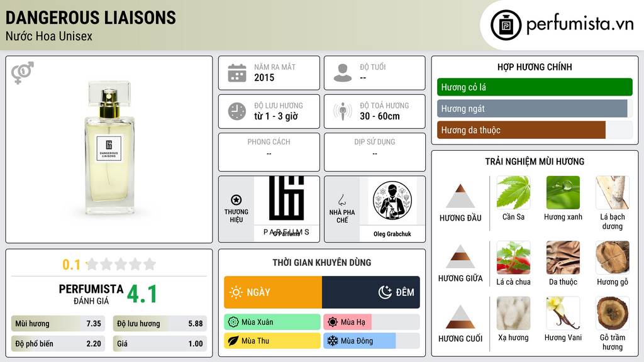Click the sillage icon for Độ Toả Hương
The width and height of the screenshot is (644, 362).
coord(343,111)
